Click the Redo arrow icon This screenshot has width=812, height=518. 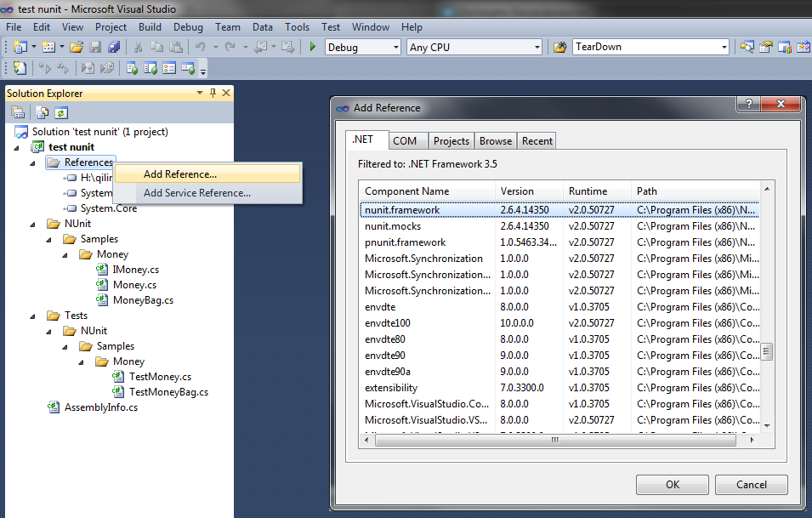(x=230, y=47)
